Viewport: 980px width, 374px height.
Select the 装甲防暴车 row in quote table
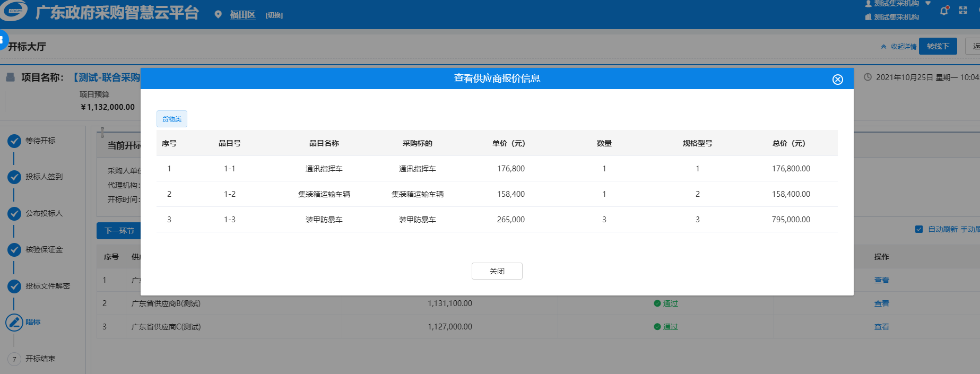(x=324, y=220)
